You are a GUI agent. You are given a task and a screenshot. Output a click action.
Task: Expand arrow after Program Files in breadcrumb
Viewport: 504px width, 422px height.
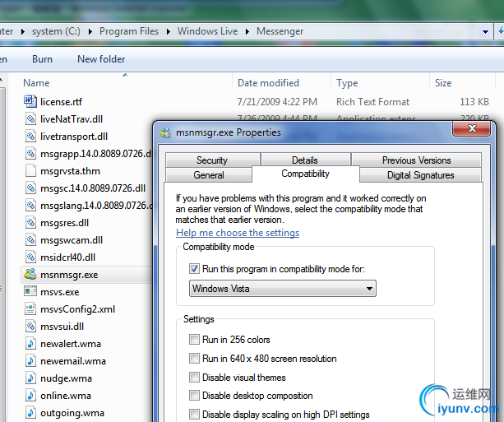pos(169,31)
